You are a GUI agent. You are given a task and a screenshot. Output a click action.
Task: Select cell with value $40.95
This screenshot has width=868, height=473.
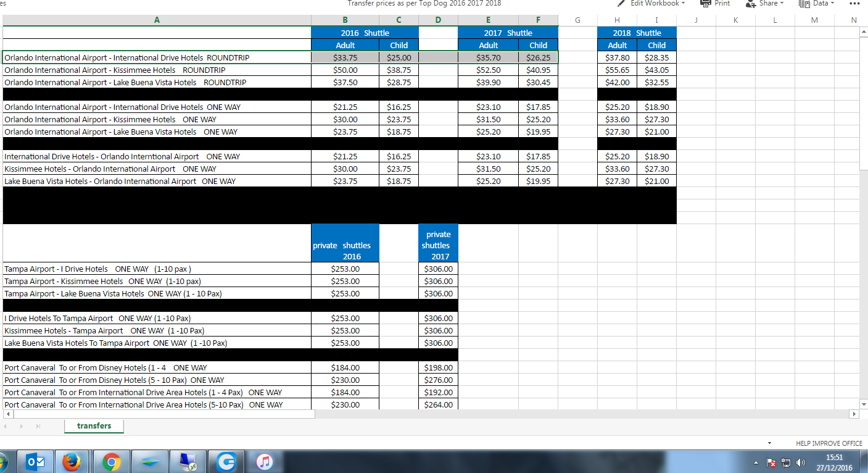click(x=539, y=70)
